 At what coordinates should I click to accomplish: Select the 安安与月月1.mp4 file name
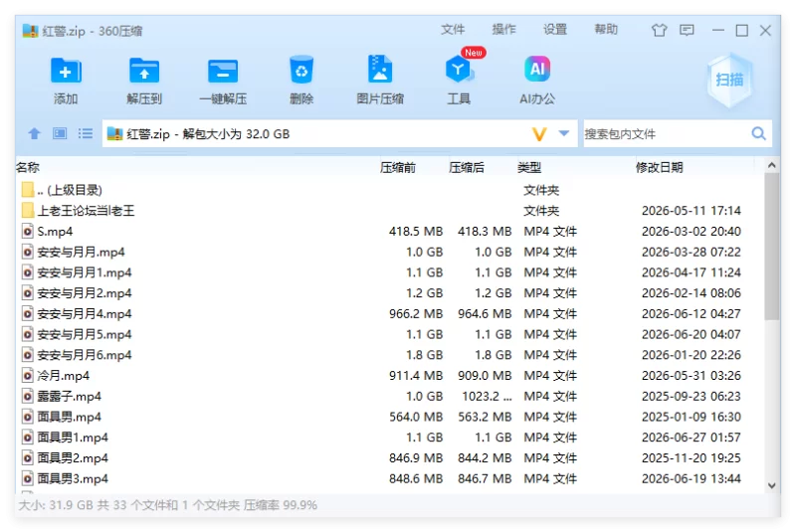[x=85, y=272]
